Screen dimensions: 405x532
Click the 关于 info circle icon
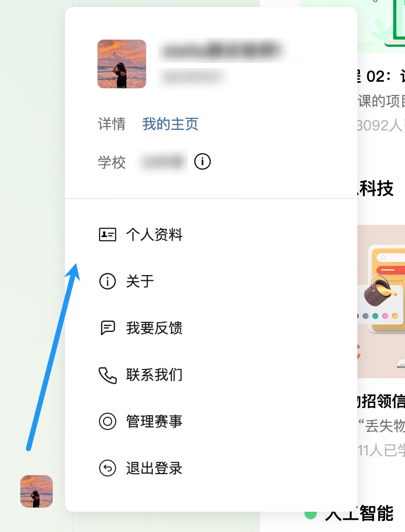pos(107,281)
